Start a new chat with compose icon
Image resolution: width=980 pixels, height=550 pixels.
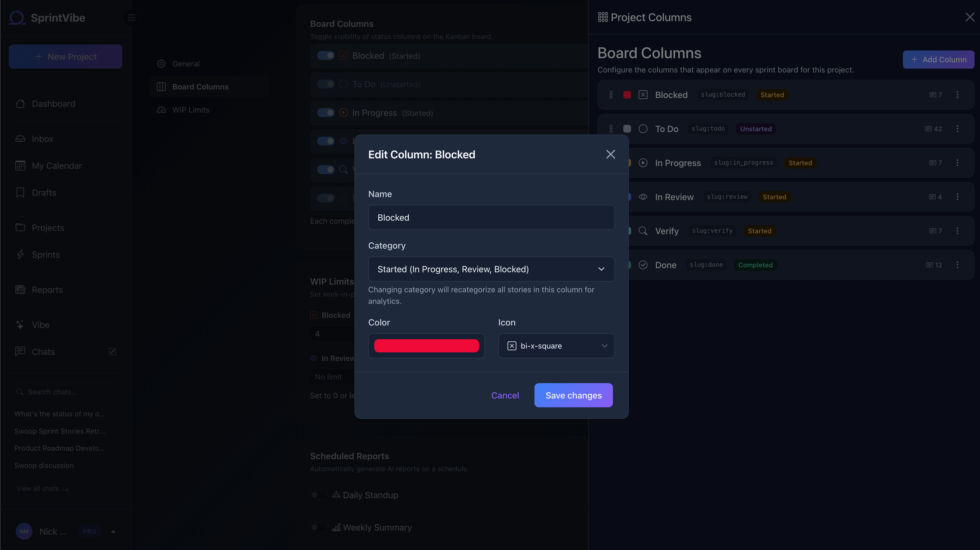pyautogui.click(x=112, y=351)
